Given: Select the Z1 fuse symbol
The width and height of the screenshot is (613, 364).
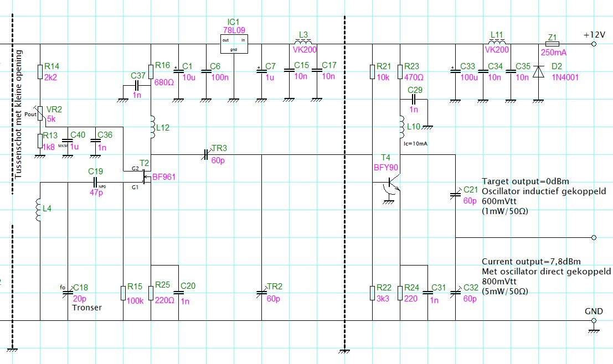Looking at the screenshot, I should (552, 44).
